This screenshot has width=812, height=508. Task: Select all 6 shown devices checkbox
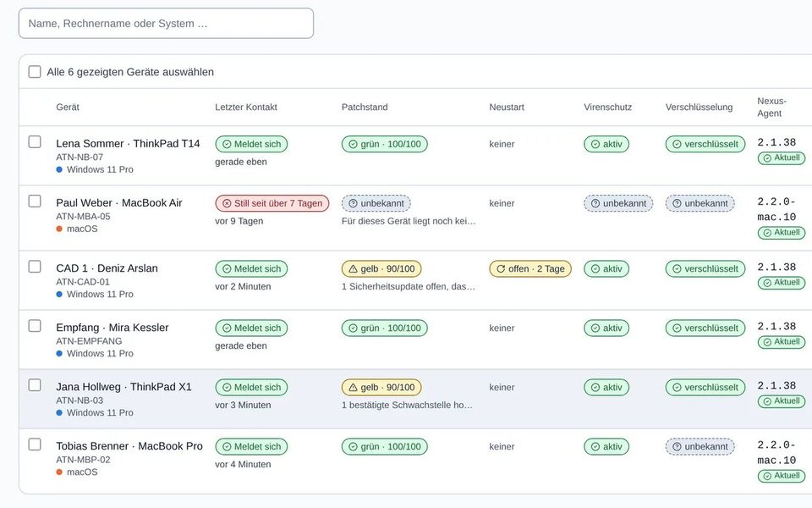coord(35,71)
